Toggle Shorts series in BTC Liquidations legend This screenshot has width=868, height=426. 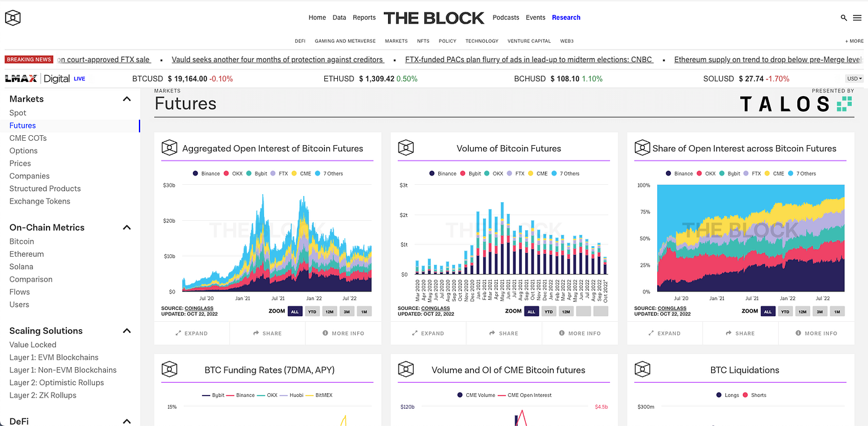point(755,395)
